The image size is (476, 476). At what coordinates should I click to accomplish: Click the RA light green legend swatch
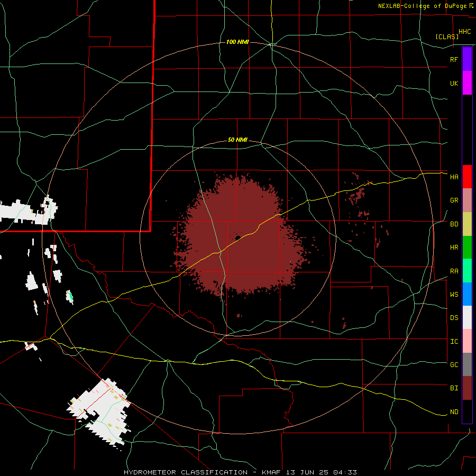coord(467,271)
